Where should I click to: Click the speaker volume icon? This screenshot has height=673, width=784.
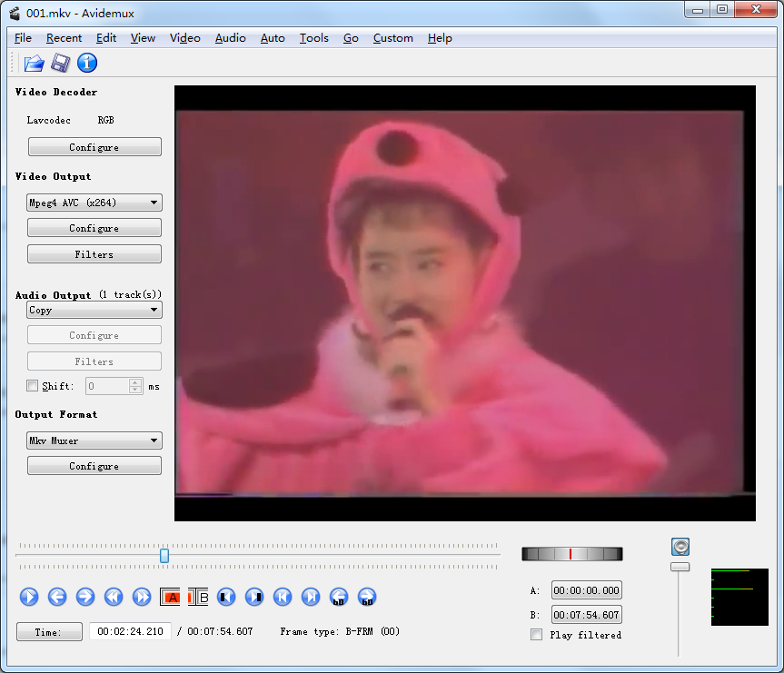coord(680,547)
